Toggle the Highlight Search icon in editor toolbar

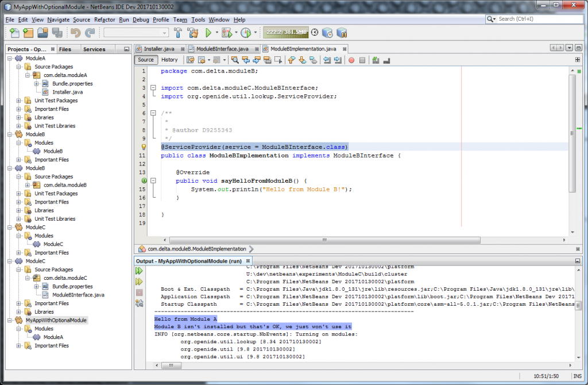coord(268,60)
